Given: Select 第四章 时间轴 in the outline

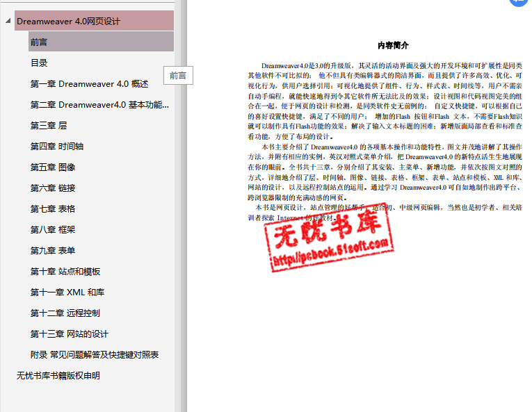Looking at the screenshot, I should click(57, 147).
